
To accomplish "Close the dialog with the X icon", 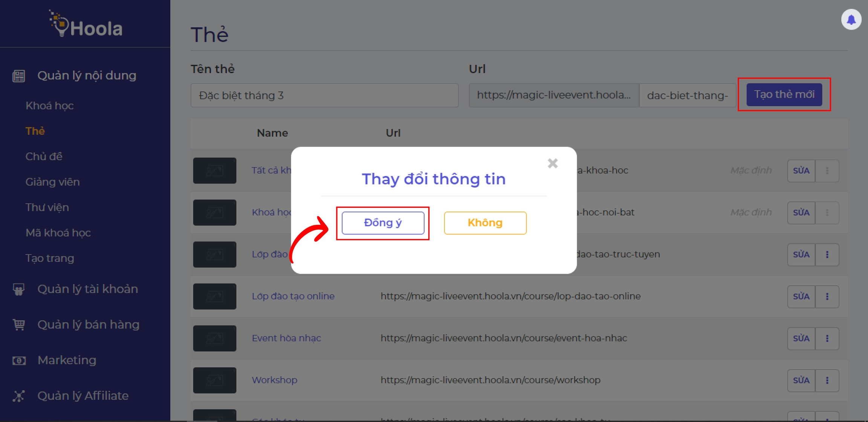I will (x=552, y=163).
